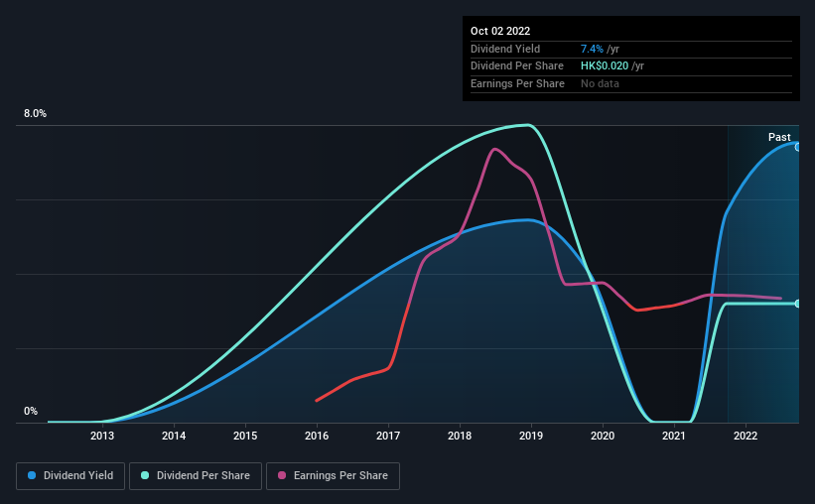Click the 7.4% Dividend Yield tooltip value
Viewport: 815px width, 504px height.
point(592,49)
